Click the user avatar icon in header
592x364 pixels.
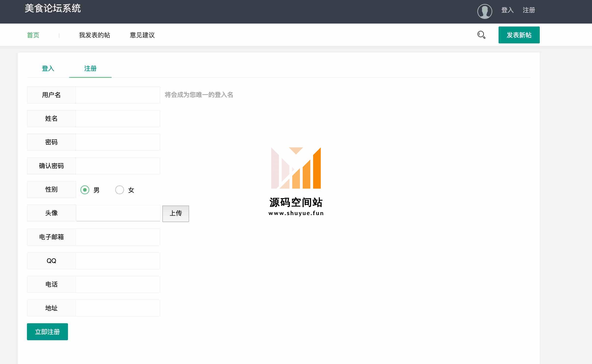tap(485, 11)
